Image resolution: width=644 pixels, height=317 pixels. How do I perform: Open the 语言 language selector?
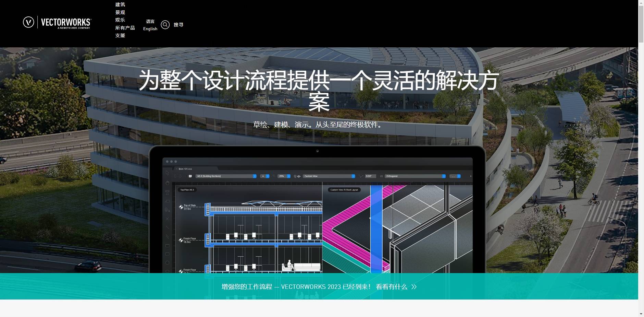click(x=150, y=21)
